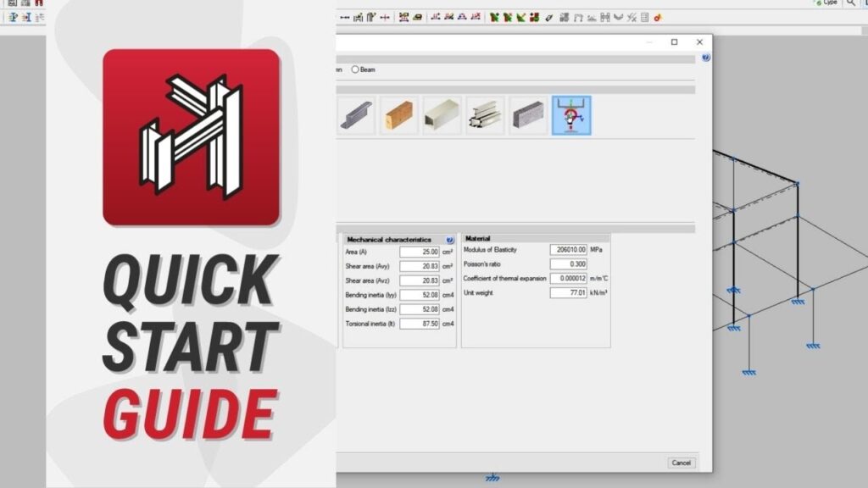868x488 pixels.
Task: Select the aluminium extruded profile icon
Action: tap(486, 115)
